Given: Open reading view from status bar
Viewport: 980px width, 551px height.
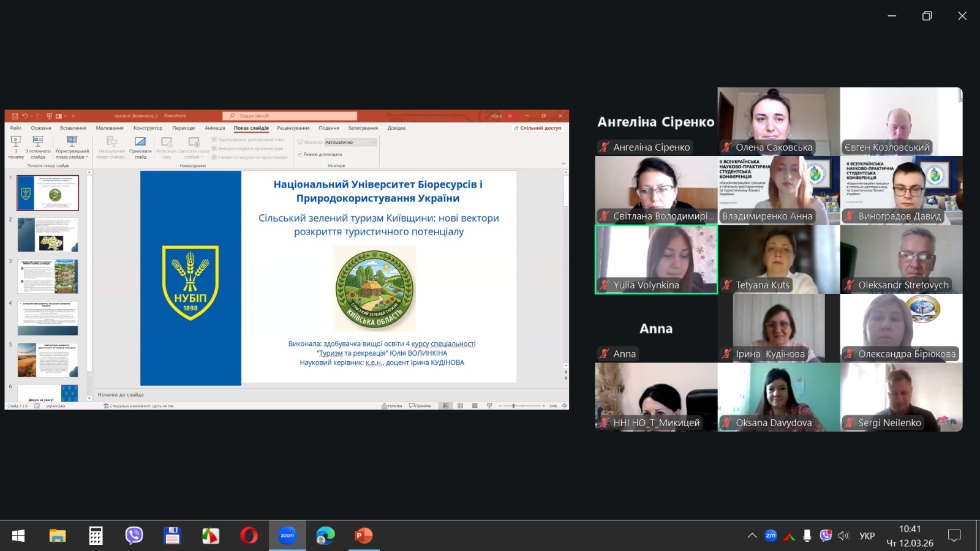Looking at the screenshot, I should click(x=475, y=406).
